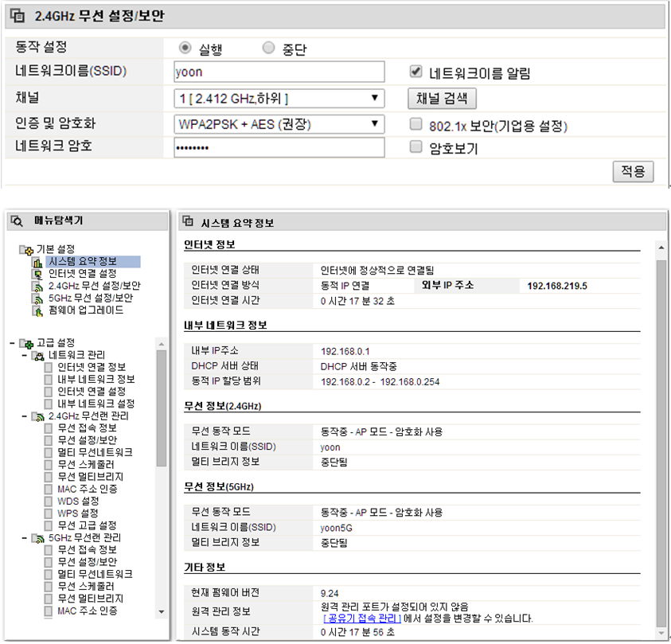Click the 네트워크 관리 folder icon

38,356
